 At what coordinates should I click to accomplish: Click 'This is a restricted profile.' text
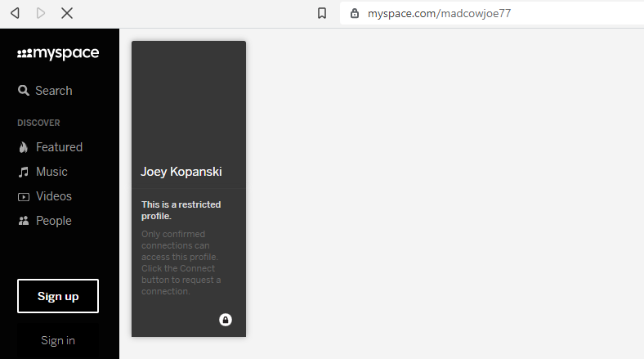[x=181, y=210]
